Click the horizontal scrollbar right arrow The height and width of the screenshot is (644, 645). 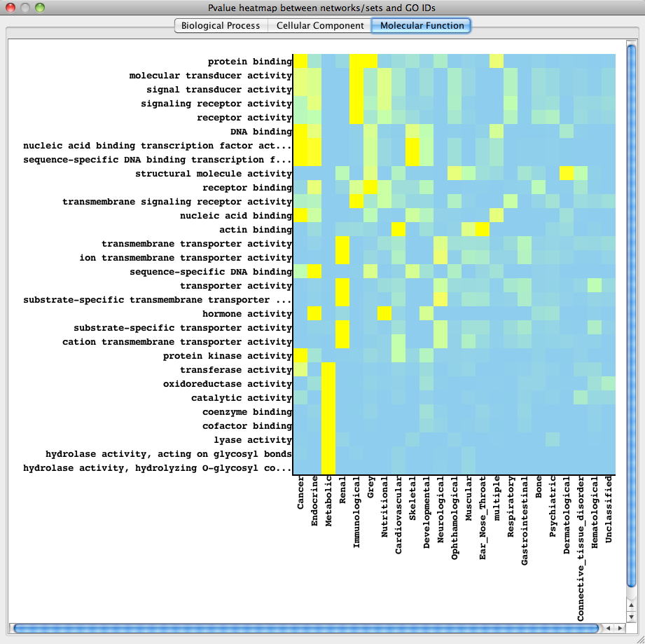[620, 628]
